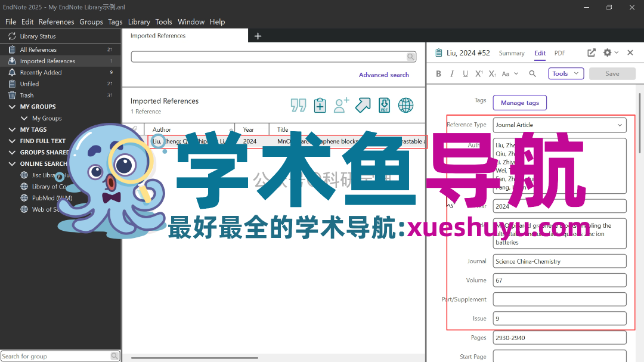
Task: Open Advanced search link
Action: 383,75
